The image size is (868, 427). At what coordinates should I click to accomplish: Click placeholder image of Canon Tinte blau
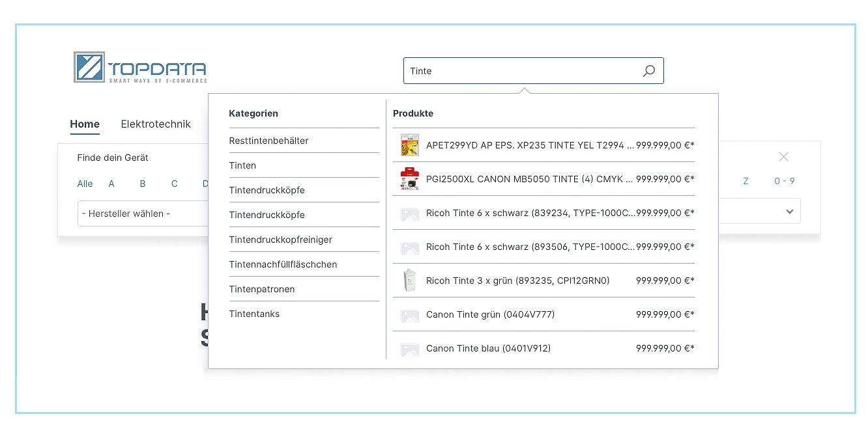[x=409, y=349]
